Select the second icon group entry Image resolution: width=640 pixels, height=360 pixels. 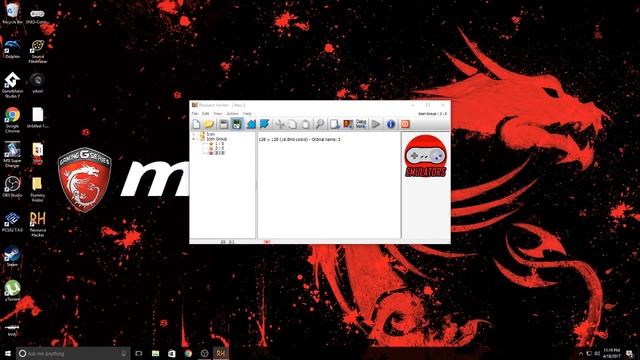(x=217, y=148)
